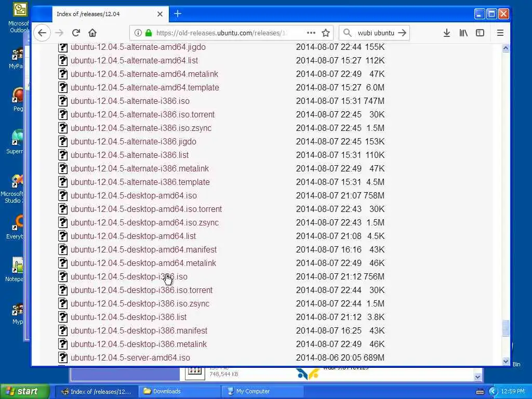Go back to the previous page
532x399 pixels.
pyautogui.click(x=42, y=33)
